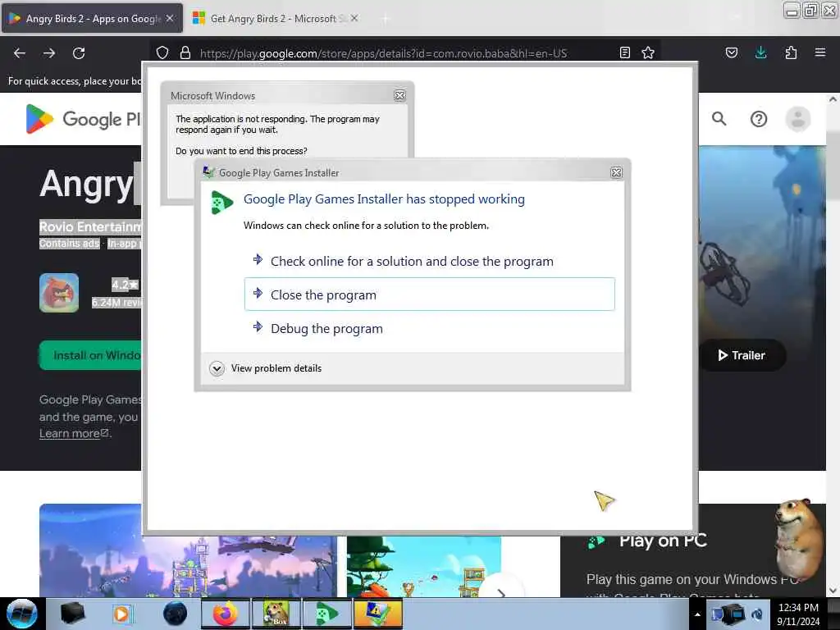This screenshot has width=840, height=630.
Task: Click the site security padlock icon
Action: tap(185, 52)
